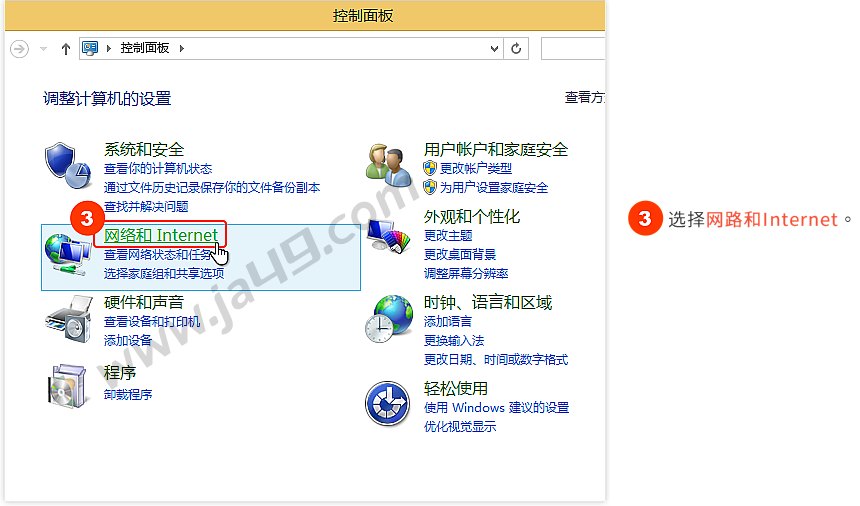This screenshot has height=506, width=860.
Task: Click the 用户帐户和家庭安全 users icon
Action: pos(389,163)
